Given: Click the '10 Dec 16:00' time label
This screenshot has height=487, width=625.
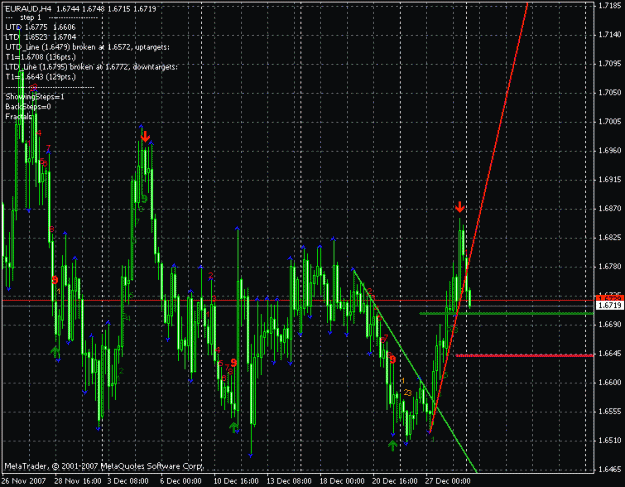Looking at the screenshot, I should tap(236, 481).
